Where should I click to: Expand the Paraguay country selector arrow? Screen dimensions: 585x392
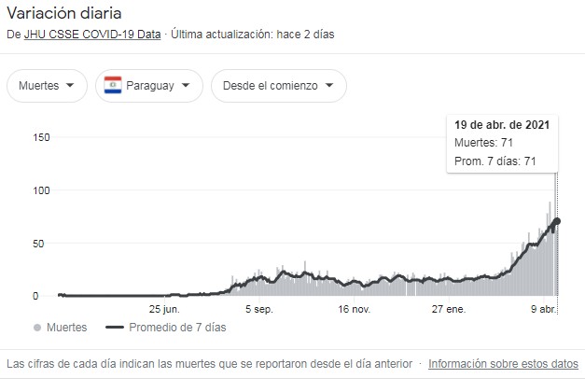[x=188, y=85]
